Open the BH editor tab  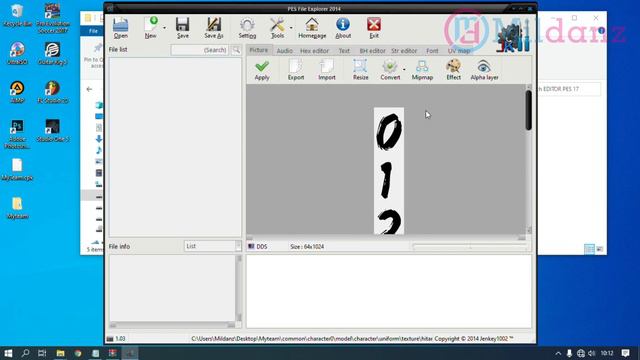[x=372, y=51]
